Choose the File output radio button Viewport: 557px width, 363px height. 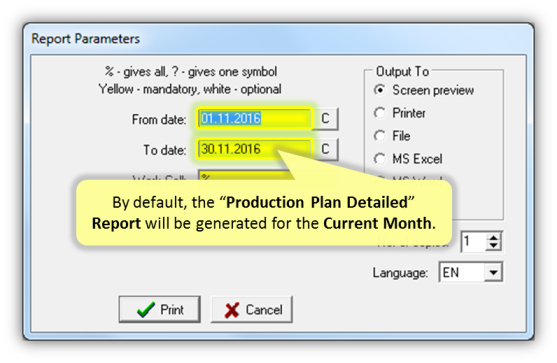coord(380,136)
